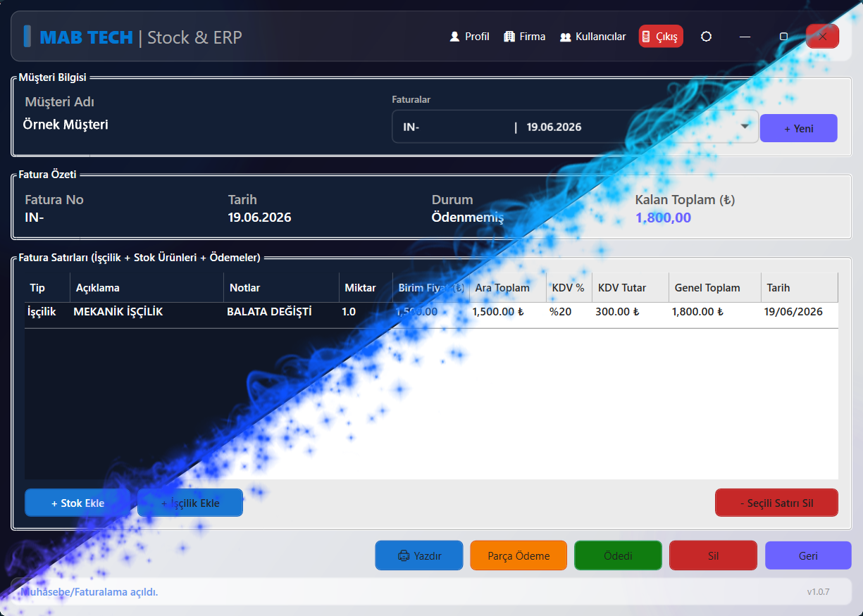Click the v1.0.7 version label
863x616 pixels.
[818, 591]
